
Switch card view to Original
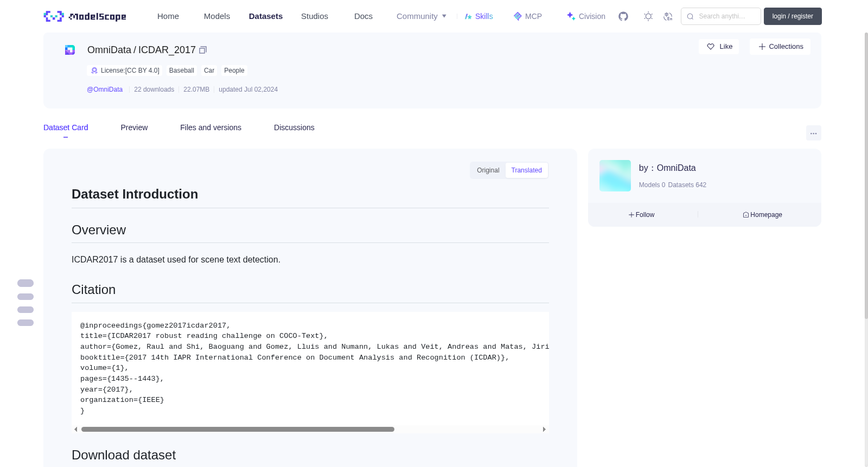[x=488, y=170]
